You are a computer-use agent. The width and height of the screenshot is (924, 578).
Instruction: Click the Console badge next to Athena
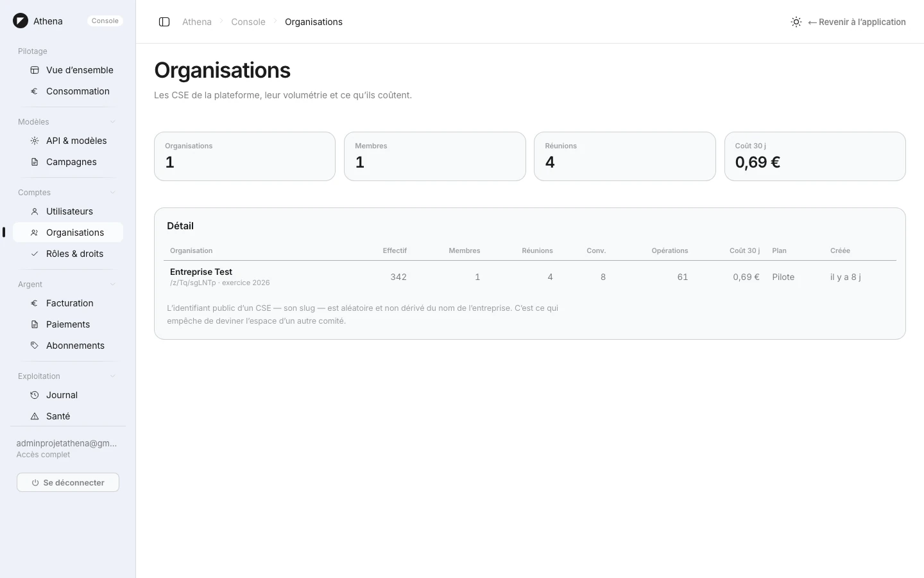[x=105, y=21]
